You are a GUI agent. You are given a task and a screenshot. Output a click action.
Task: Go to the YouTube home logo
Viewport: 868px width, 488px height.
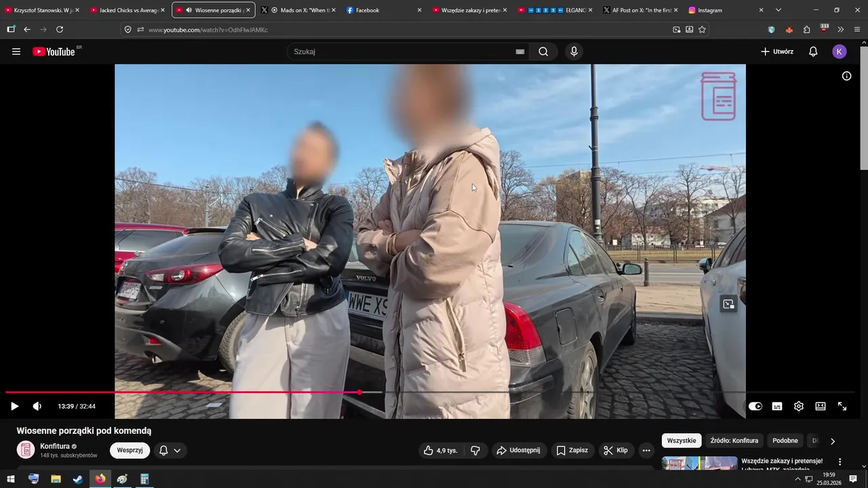point(54,52)
